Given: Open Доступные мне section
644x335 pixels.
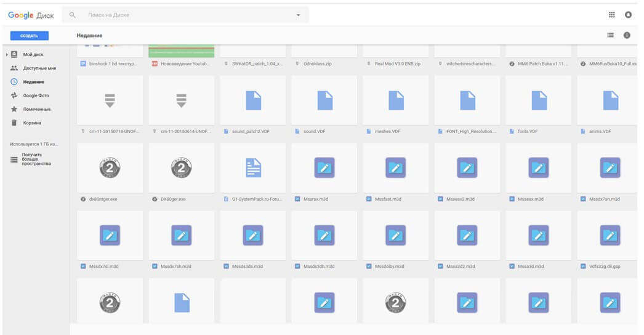Looking at the screenshot, I should coord(39,68).
